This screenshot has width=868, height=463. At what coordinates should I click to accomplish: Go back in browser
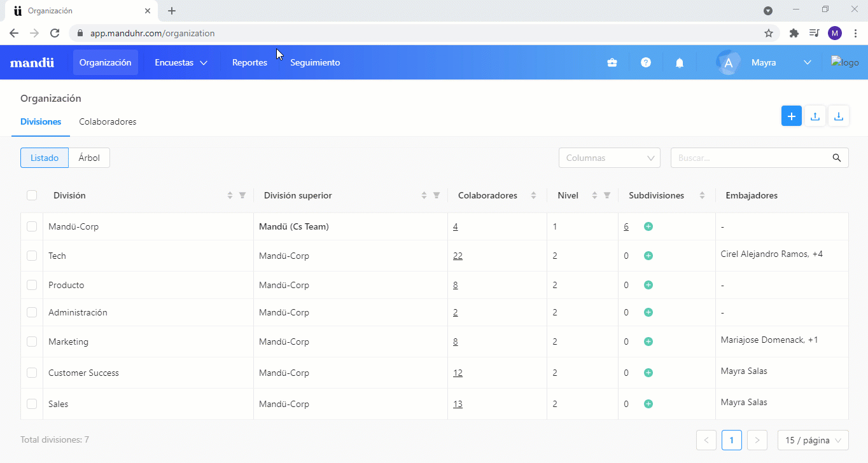pyautogui.click(x=14, y=33)
